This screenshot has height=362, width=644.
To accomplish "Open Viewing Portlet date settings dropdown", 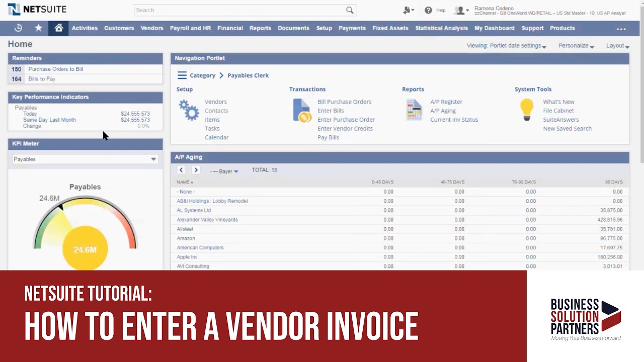I will tap(507, 46).
